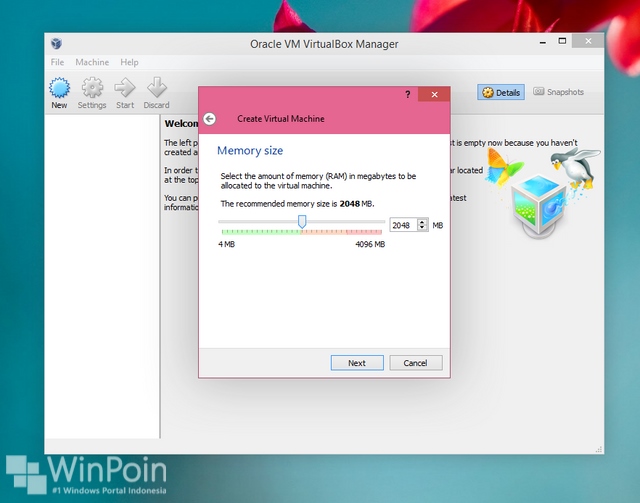Open the File menu
Viewport: 640px width, 503px height.
click(x=57, y=62)
